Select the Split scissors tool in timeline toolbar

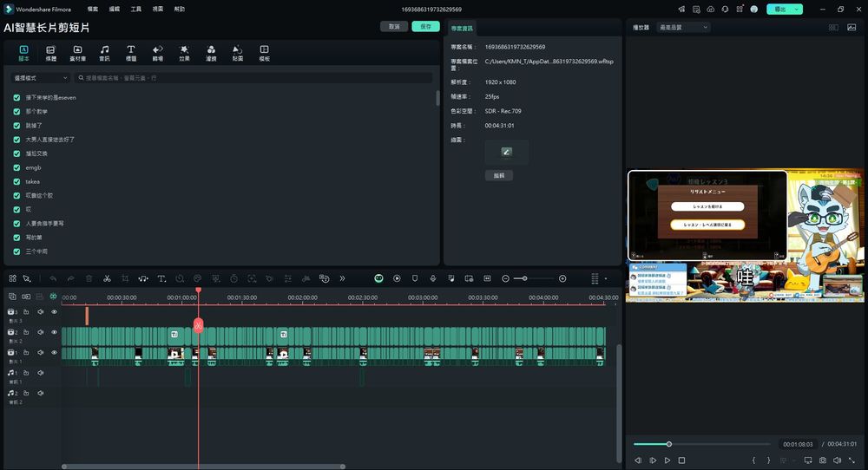tap(107, 278)
